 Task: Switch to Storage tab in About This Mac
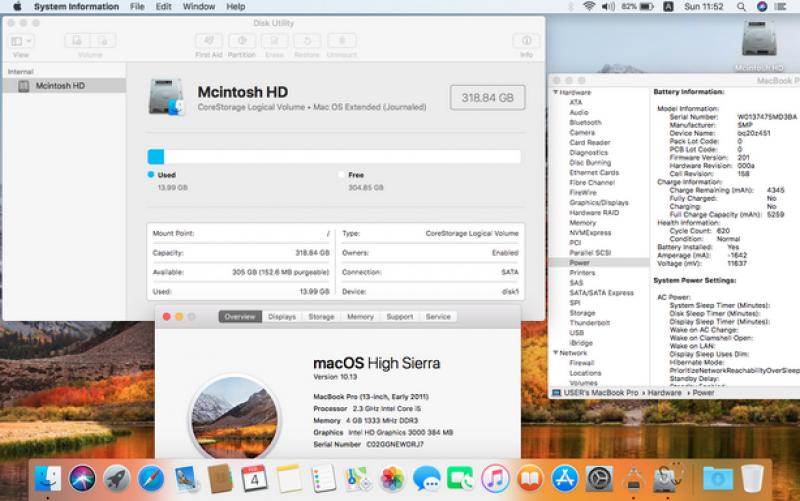click(321, 317)
